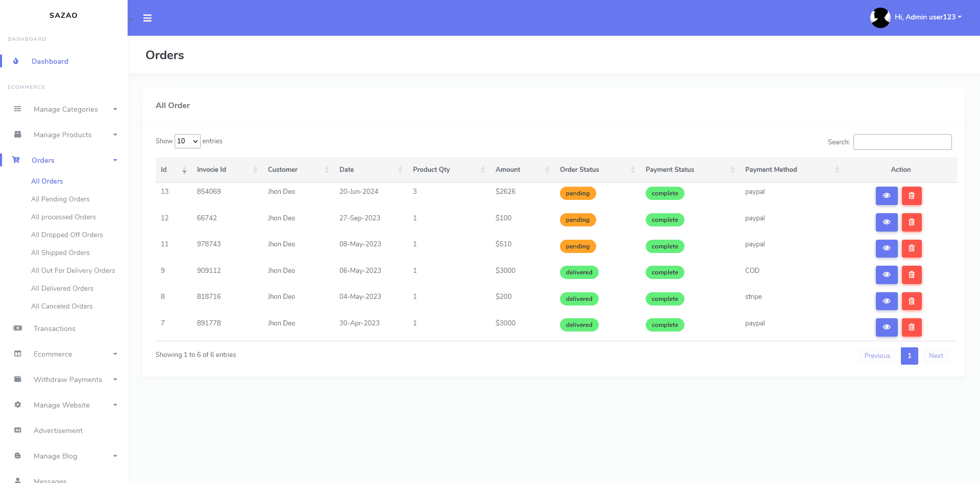Delete order with invoice 854069
980x483 pixels.
[x=911, y=196]
